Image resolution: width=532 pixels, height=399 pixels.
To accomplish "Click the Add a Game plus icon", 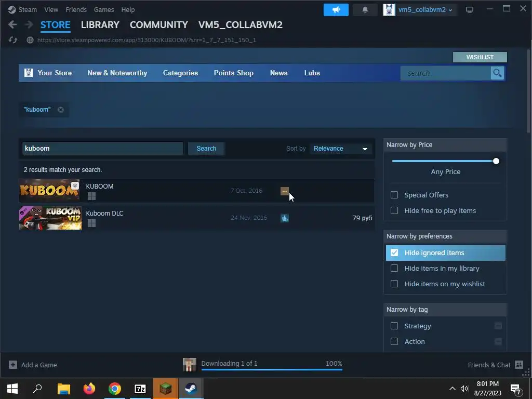I will coord(13,365).
